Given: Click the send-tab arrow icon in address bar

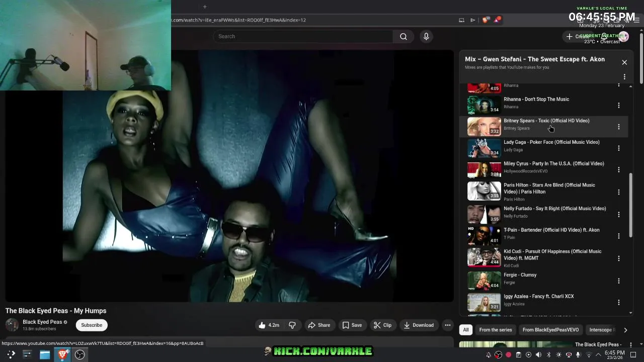Looking at the screenshot, I should pyautogui.click(x=472, y=20).
